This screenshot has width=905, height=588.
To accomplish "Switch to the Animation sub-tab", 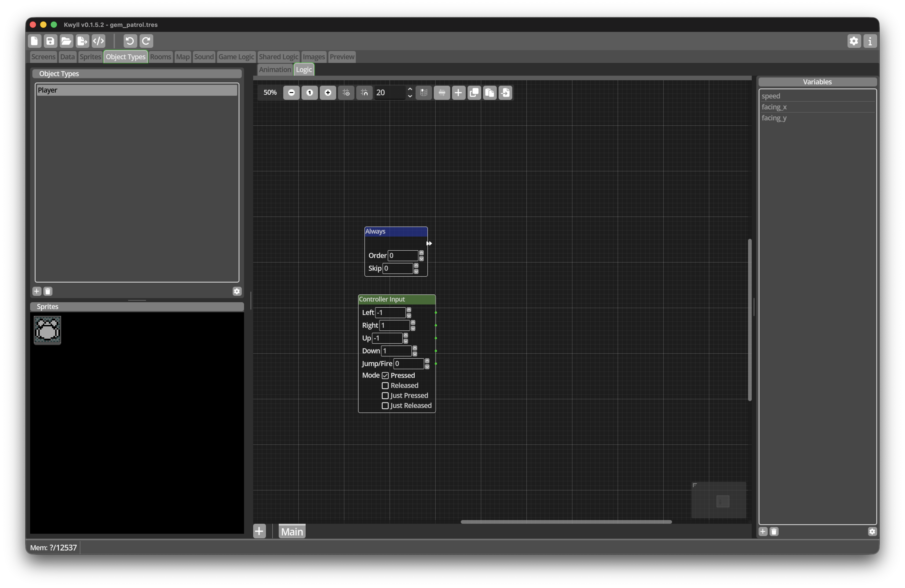I will (x=275, y=70).
